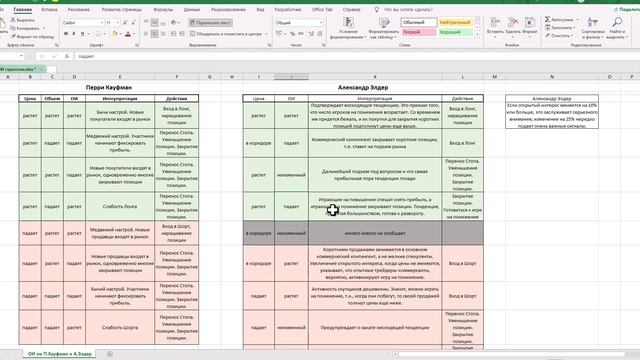
Task: Expand the font color dropdown arrow
Action: (134, 34)
